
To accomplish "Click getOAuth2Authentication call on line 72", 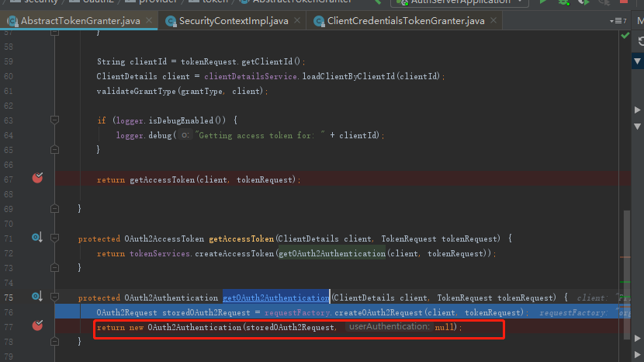I will (x=332, y=253).
